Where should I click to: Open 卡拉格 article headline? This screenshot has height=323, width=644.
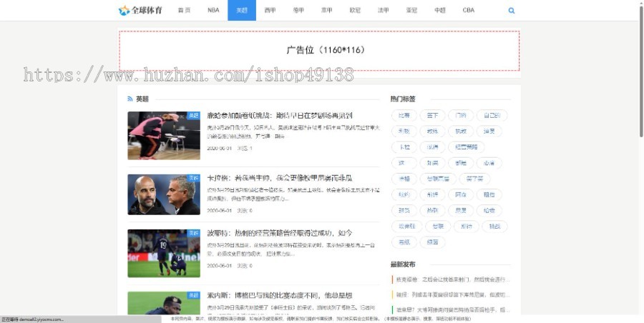[280, 178]
